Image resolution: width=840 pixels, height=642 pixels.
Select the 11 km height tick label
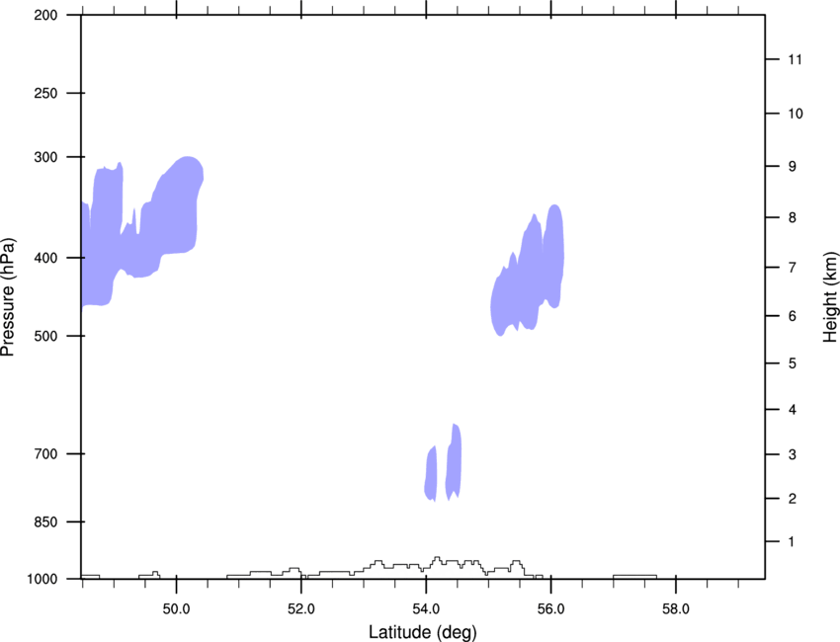[795, 60]
